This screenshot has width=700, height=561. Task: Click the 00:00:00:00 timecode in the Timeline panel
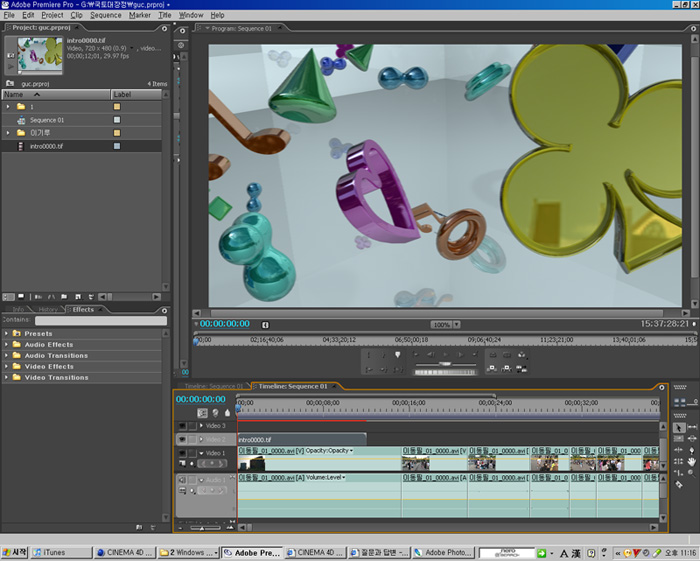(201, 399)
